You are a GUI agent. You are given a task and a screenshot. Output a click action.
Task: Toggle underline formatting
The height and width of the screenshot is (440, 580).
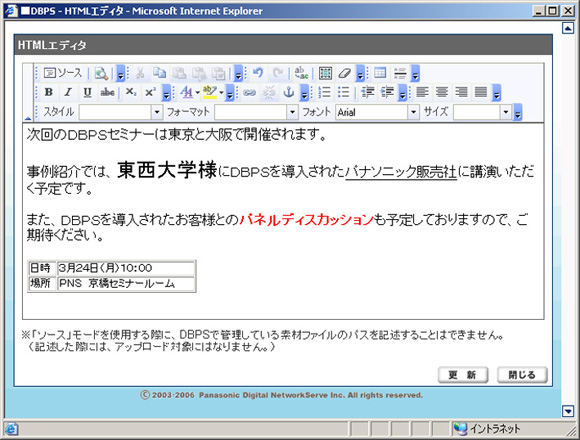click(87, 92)
